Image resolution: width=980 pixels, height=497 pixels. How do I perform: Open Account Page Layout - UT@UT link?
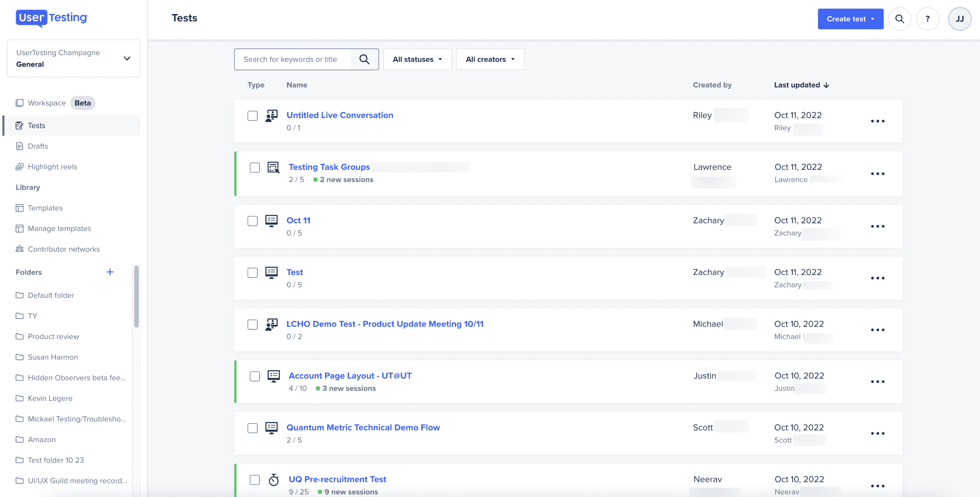point(350,376)
